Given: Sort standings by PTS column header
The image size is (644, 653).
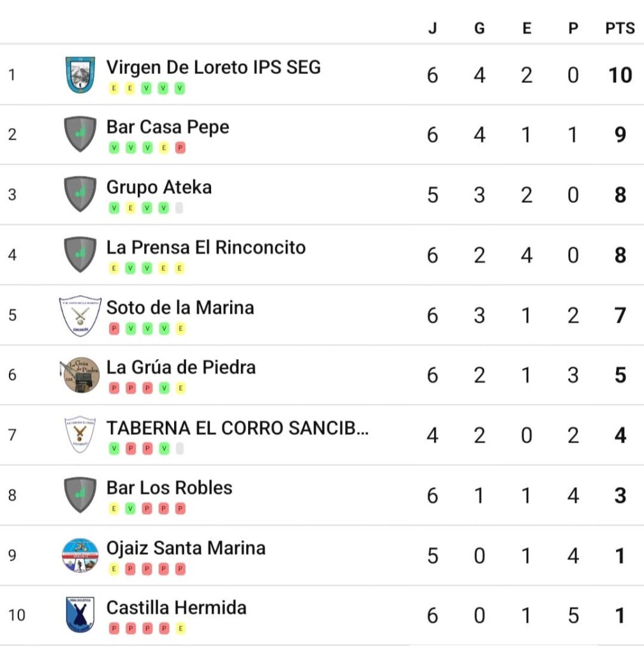Looking at the screenshot, I should click(620, 28).
